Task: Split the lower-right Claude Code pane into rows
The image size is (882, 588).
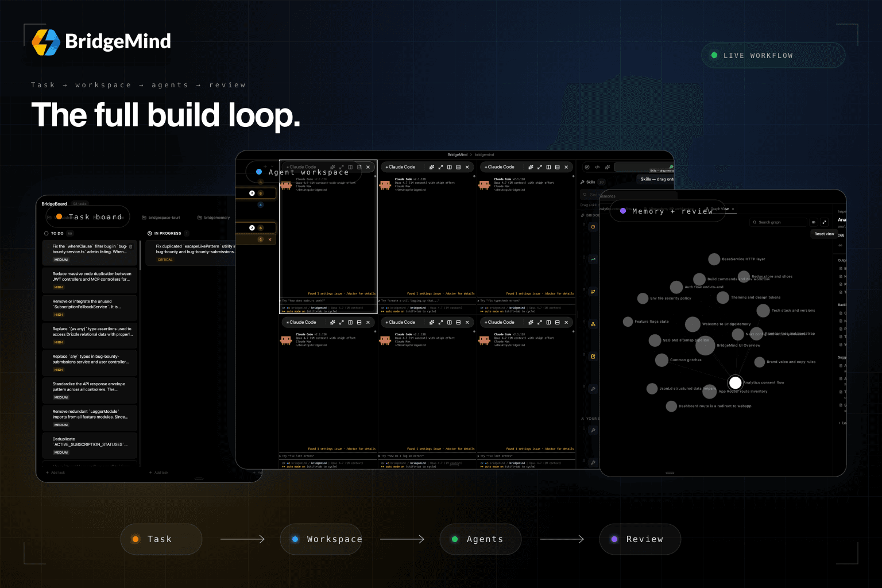Action: (558, 322)
